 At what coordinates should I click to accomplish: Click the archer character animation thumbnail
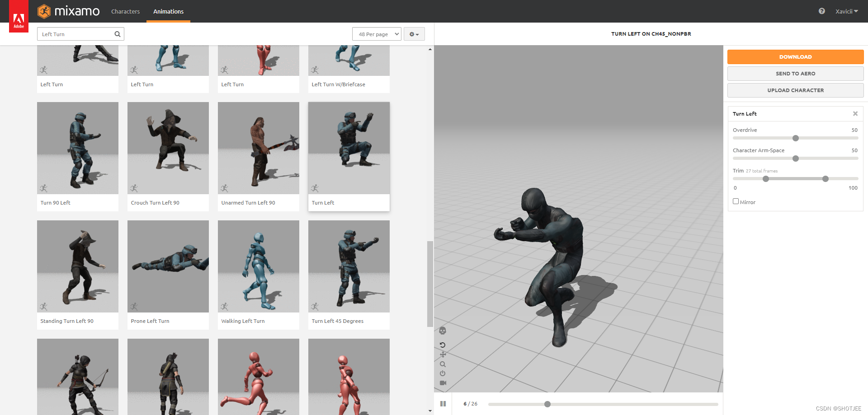point(78,377)
